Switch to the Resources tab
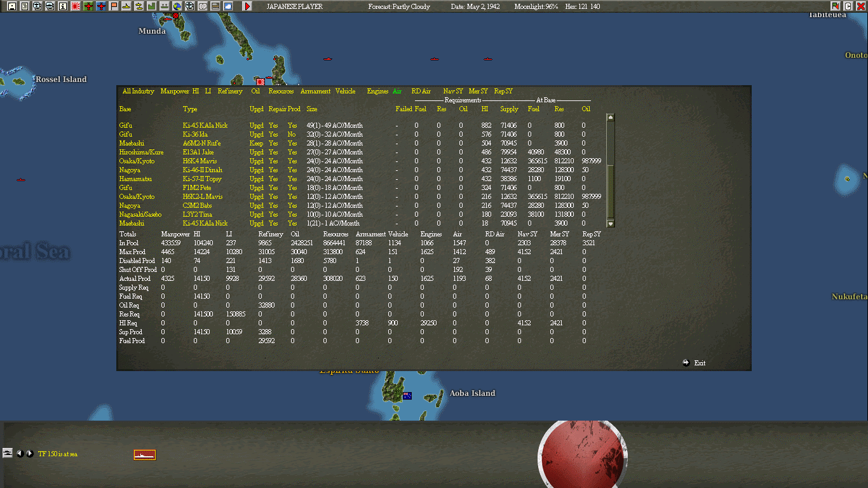Screen dimensions: 868x488 click(x=281, y=91)
